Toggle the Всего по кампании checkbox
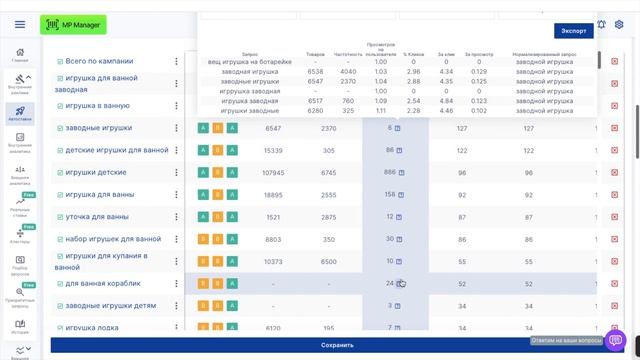 [x=60, y=62]
